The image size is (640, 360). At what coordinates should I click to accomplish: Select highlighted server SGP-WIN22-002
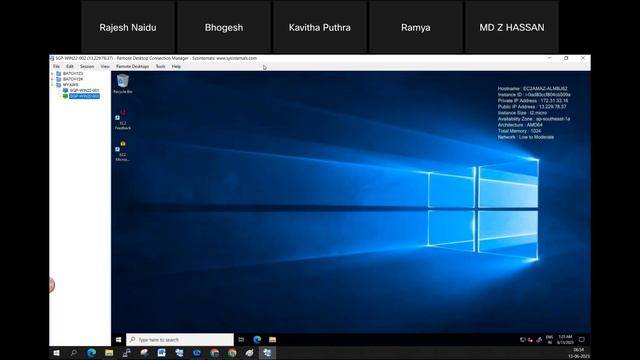point(84,96)
